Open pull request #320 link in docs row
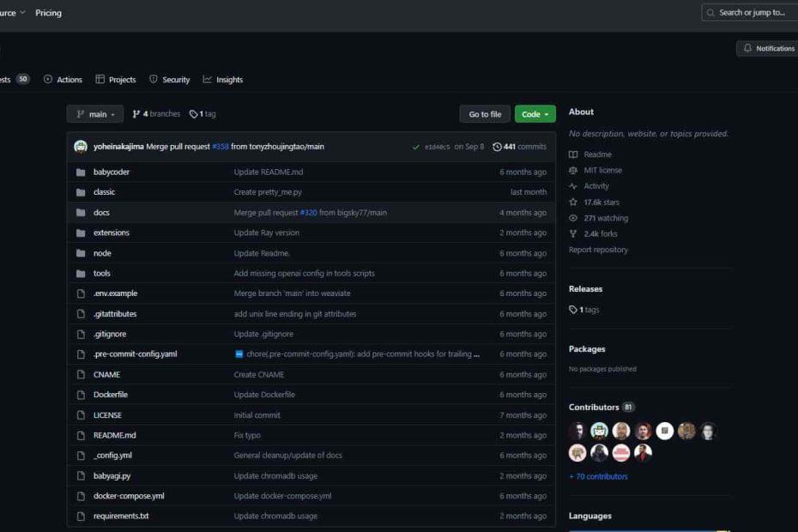 [x=308, y=212]
